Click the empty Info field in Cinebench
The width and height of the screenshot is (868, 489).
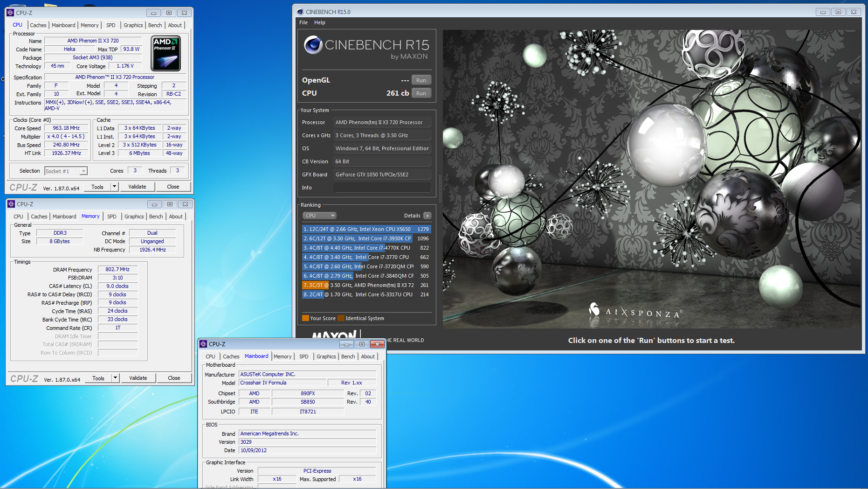coord(382,188)
